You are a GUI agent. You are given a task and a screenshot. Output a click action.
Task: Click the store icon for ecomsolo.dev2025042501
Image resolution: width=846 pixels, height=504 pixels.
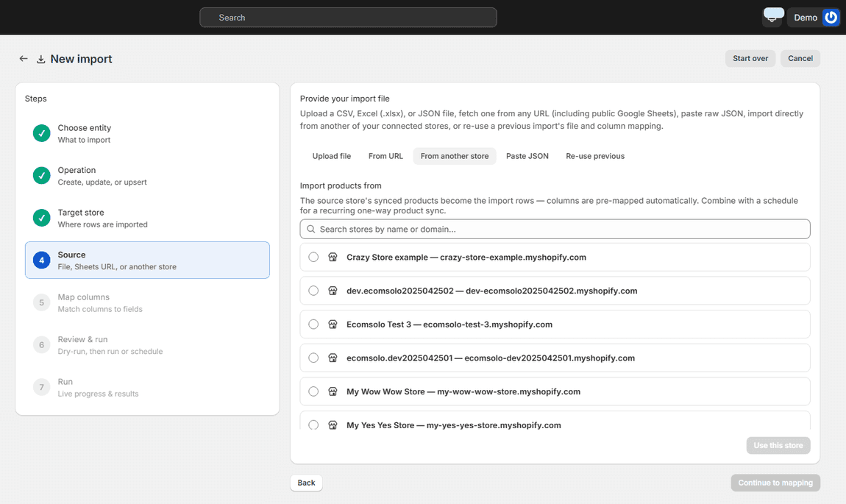333,358
